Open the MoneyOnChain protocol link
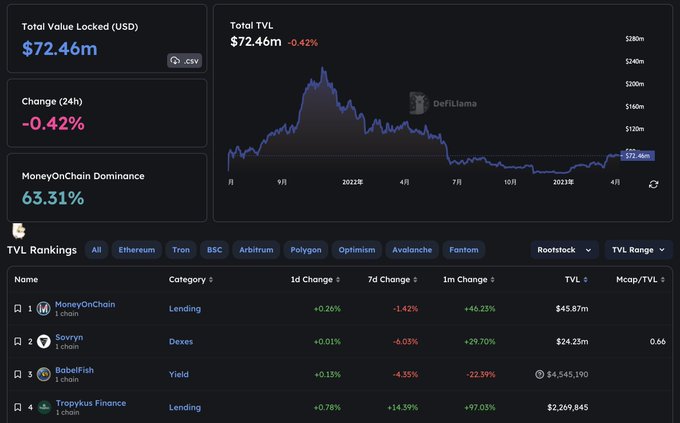 85,305
